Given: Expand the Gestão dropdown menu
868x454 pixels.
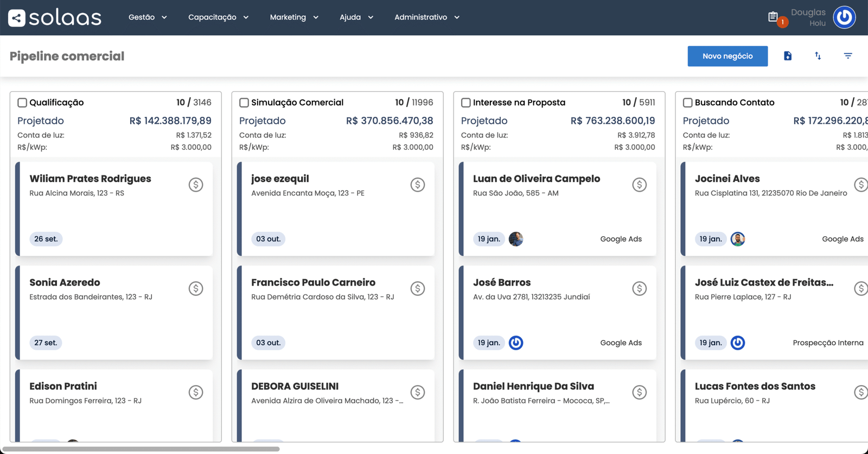Looking at the screenshot, I should pyautogui.click(x=148, y=17).
